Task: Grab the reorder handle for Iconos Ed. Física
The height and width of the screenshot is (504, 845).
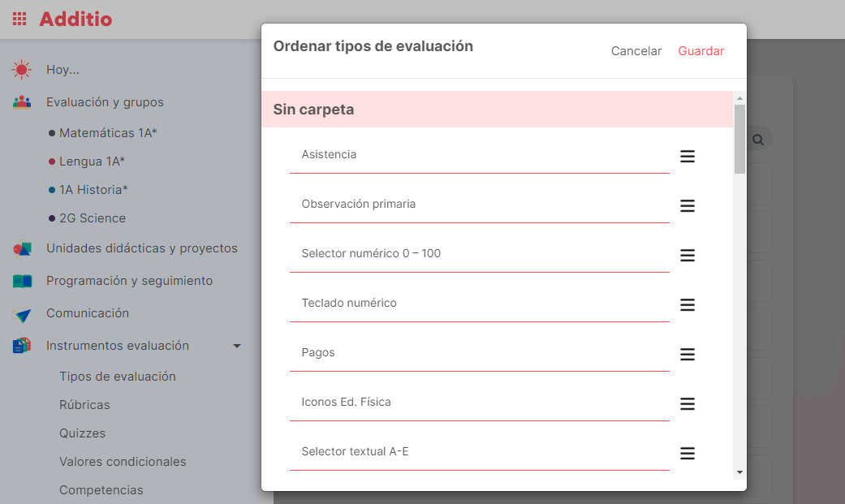Action: coord(687,403)
